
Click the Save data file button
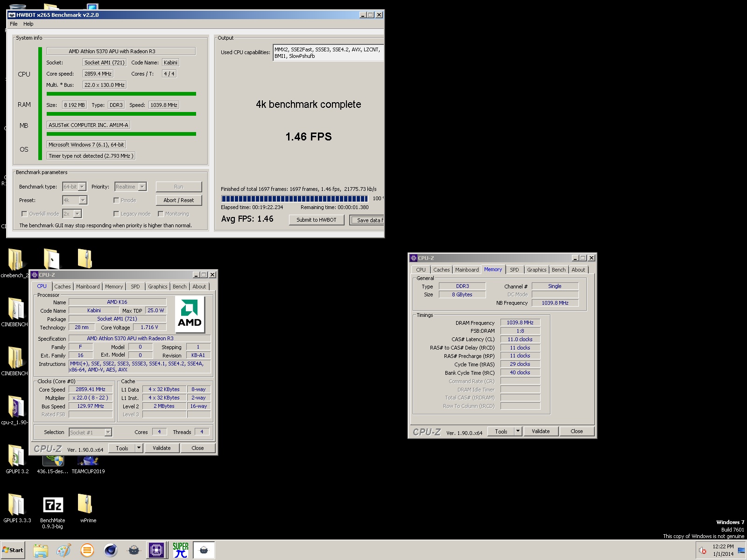click(367, 220)
